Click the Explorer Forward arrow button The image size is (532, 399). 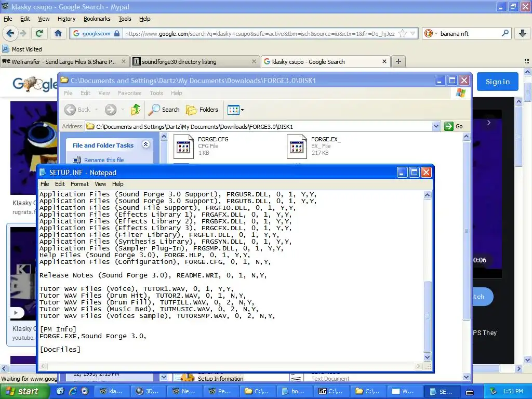(x=111, y=110)
